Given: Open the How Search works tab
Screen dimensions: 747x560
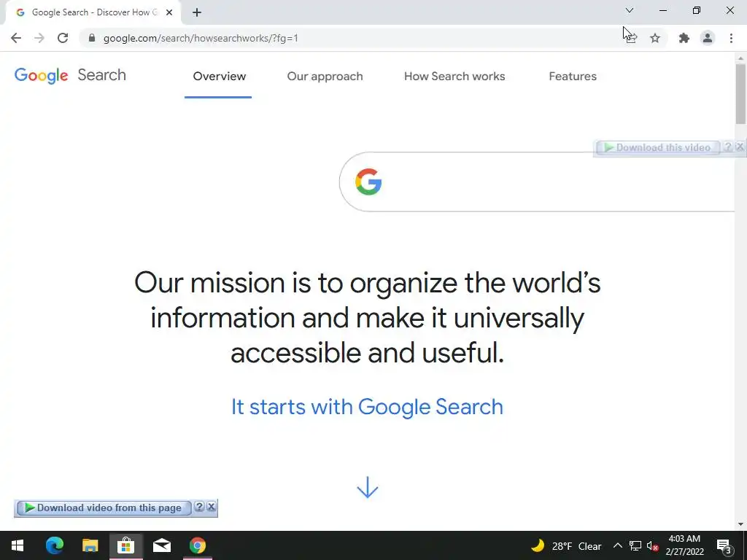Looking at the screenshot, I should tap(454, 76).
